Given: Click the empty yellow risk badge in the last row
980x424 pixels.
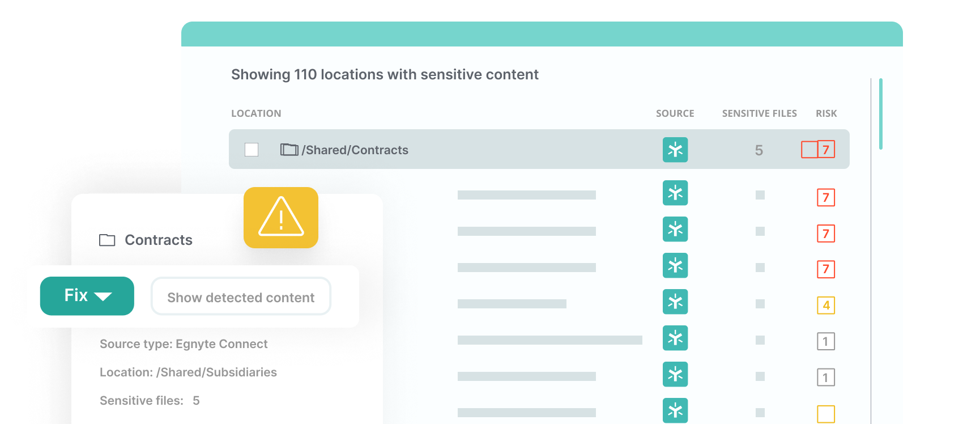Looking at the screenshot, I should click(826, 414).
